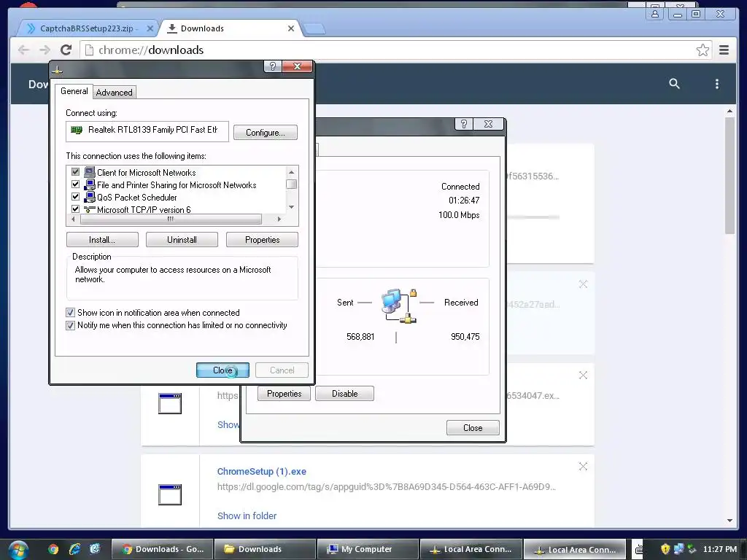Click Properties button beside Uninstall

click(262, 239)
